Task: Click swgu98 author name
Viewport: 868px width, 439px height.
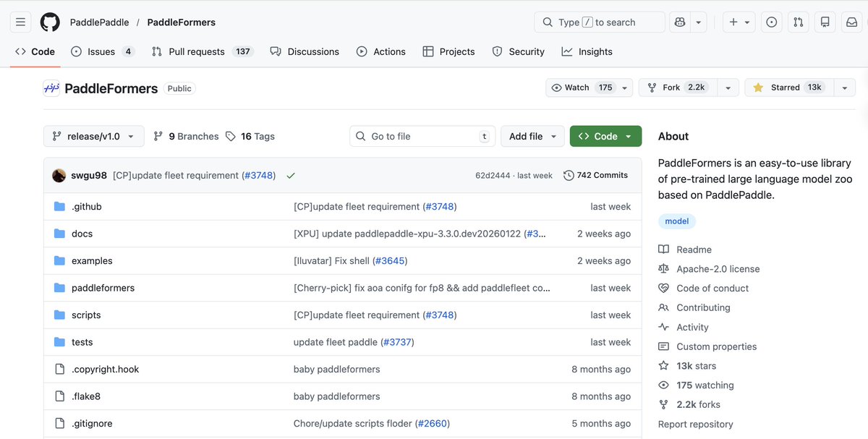Action: coord(89,176)
